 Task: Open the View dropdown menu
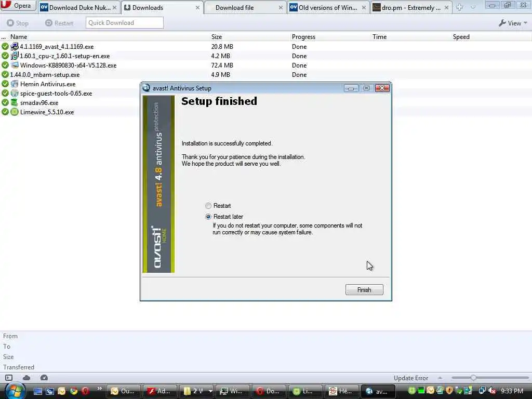pyautogui.click(x=513, y=23)
